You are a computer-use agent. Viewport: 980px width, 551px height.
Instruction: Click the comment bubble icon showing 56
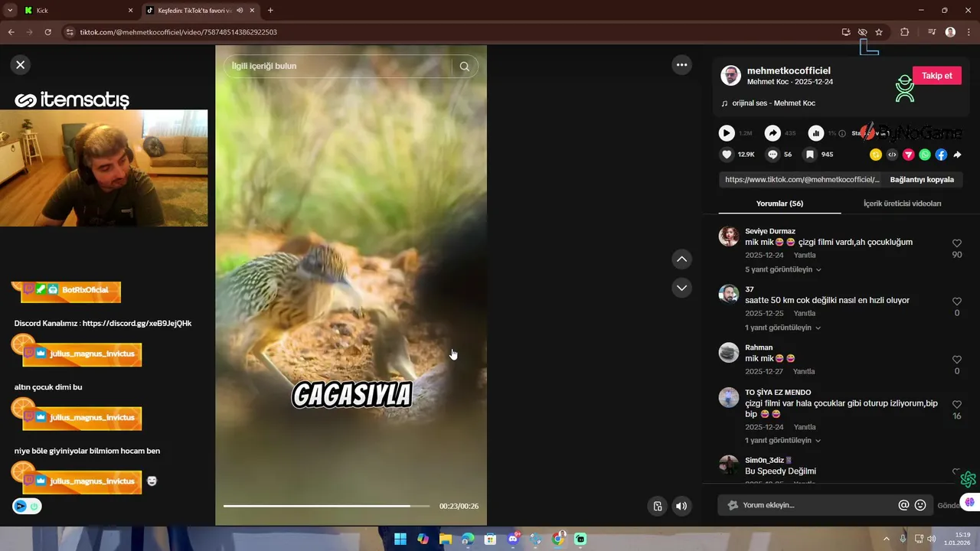click(773, 155)
